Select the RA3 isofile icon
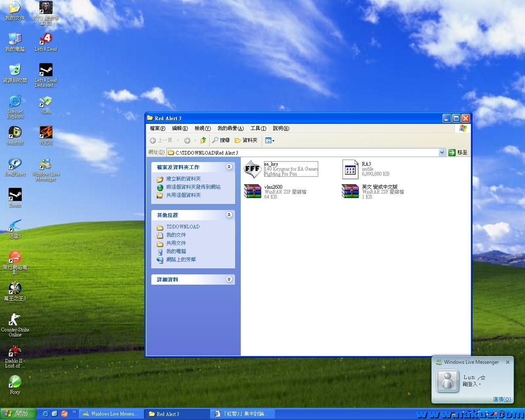 point(350,169)
